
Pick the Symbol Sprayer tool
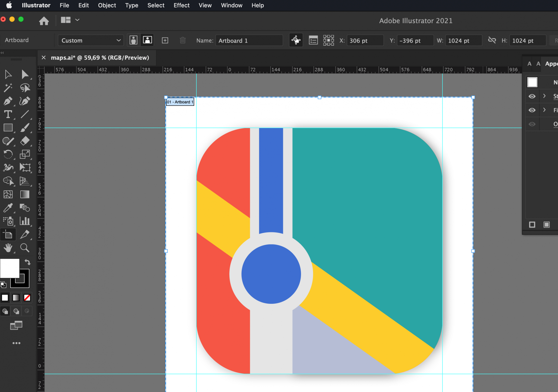[8, 221]
